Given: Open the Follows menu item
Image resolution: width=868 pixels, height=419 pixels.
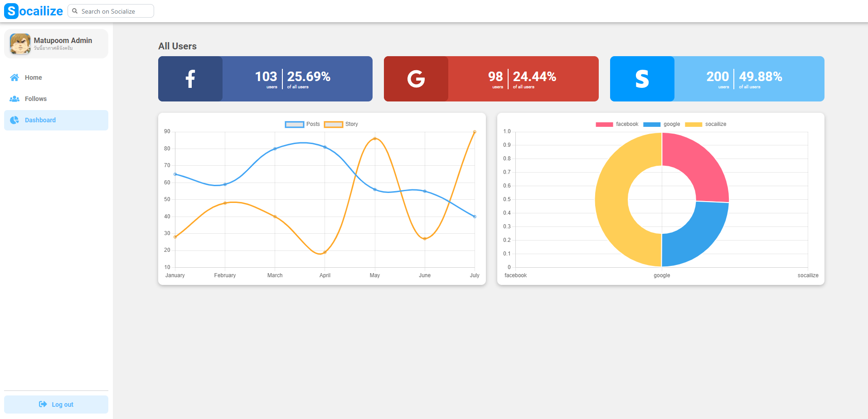Looking at the screenshot, I should [x=56, y=99].
